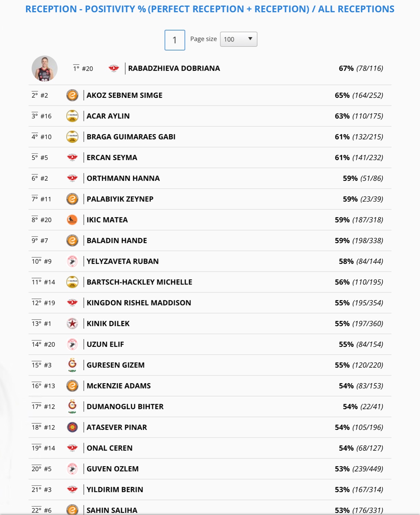Open Braga Guimaraes Gabi's player link
420x515 pixels.
(131, 137)
